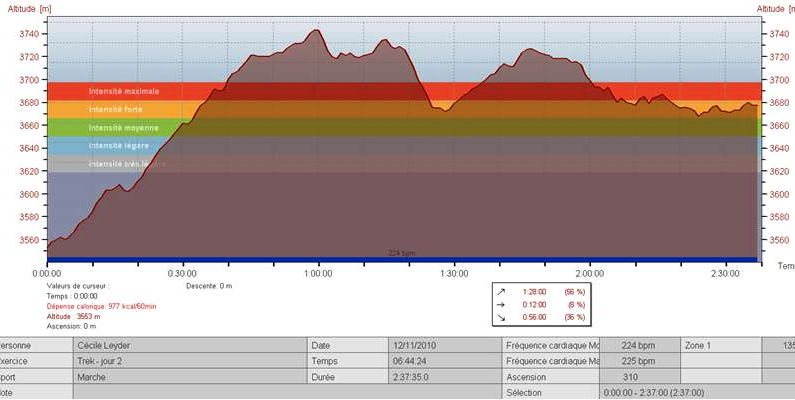The image size is (795, 400).
Task: Select the grey Intensité très légère zone band
Action: point(127,164)
